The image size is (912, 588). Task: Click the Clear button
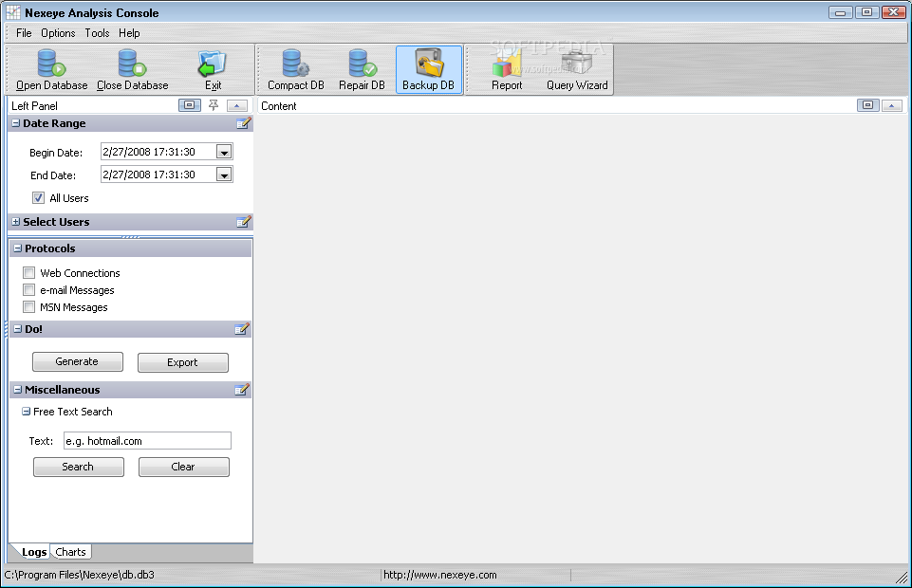coord(183,468)
